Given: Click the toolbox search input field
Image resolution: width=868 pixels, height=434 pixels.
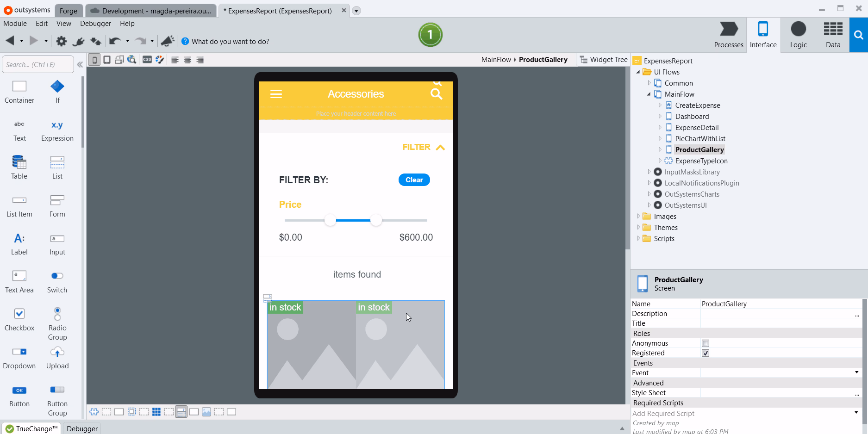Looking at the screenshot, I should coord(38,64).
